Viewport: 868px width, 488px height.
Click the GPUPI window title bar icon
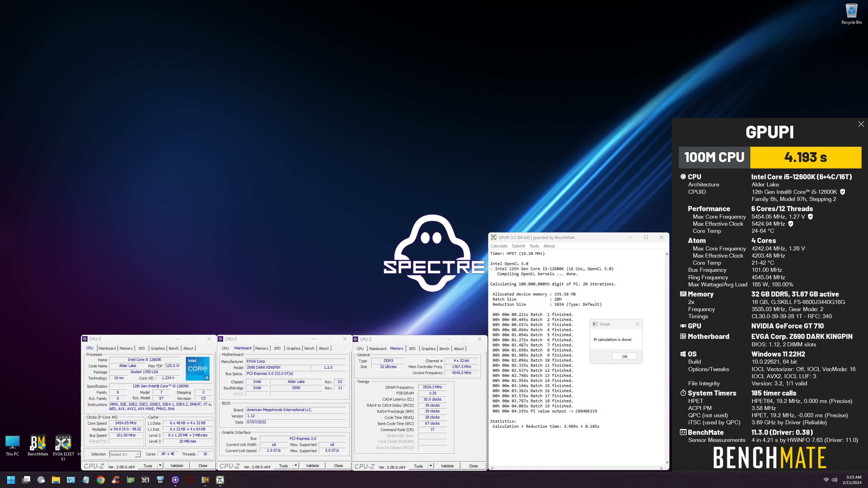pyautogui.click(x=494, y=237)
